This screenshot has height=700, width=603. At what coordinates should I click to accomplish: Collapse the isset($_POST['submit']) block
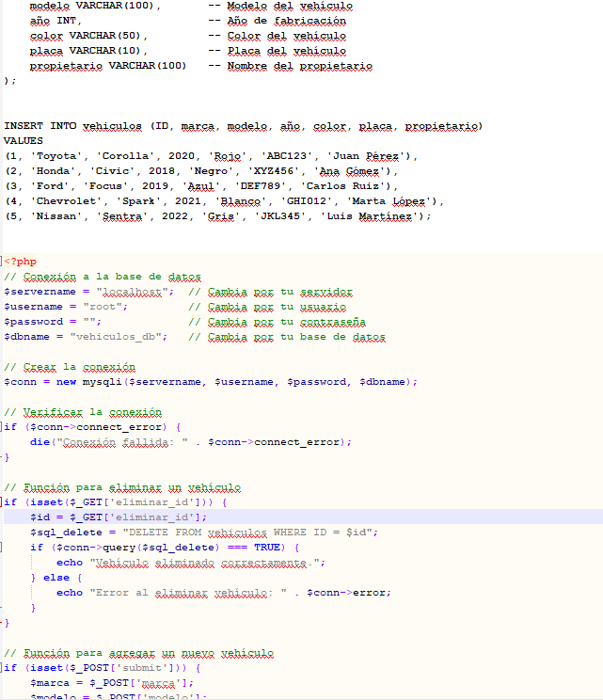click(5, 668)
